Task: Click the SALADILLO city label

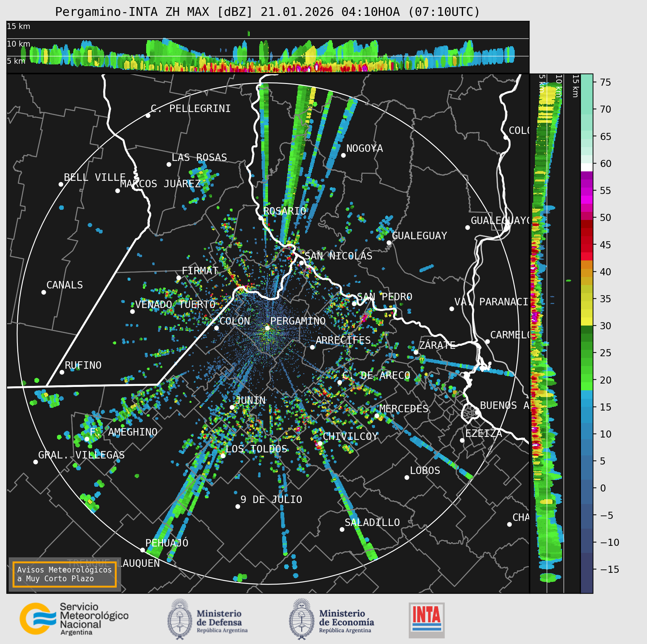Action: pyautogui.click(x=372, y=522)
